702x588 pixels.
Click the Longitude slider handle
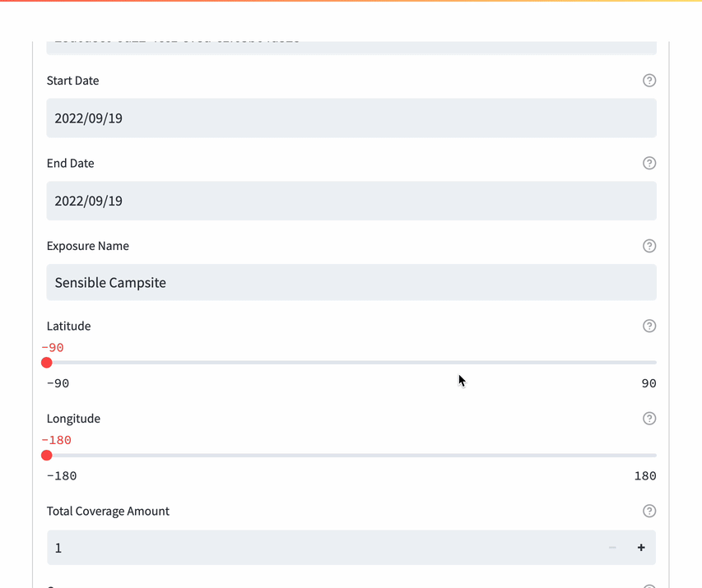(x=47, y=456)
